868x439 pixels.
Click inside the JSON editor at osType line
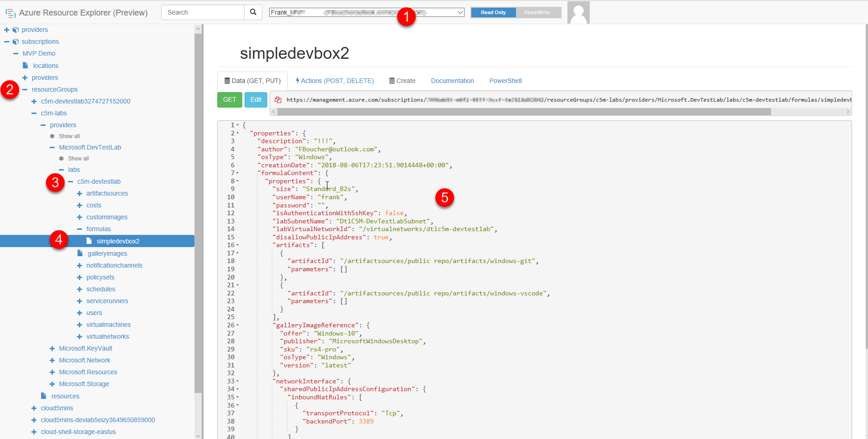click(296, 157)
